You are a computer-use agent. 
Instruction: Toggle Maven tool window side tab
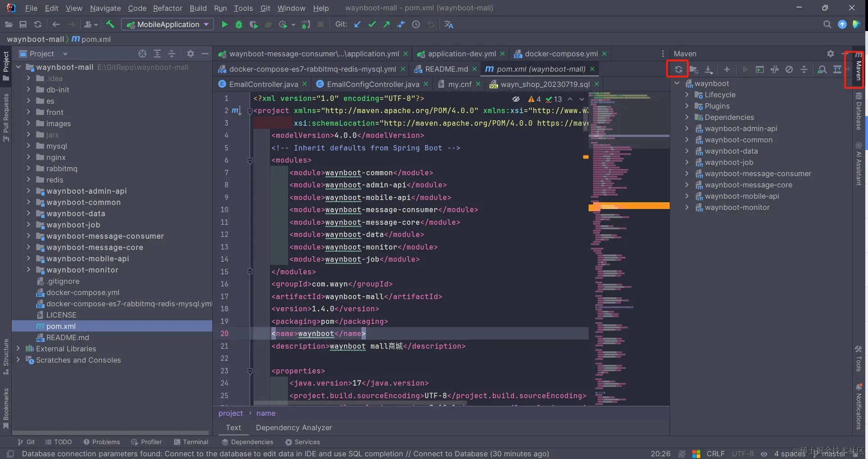(x=859, y=67)
